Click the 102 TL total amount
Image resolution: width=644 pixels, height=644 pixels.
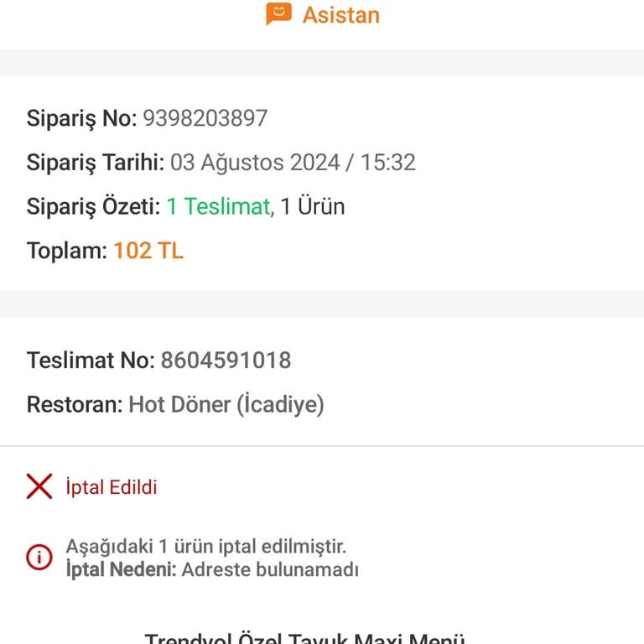148,251
